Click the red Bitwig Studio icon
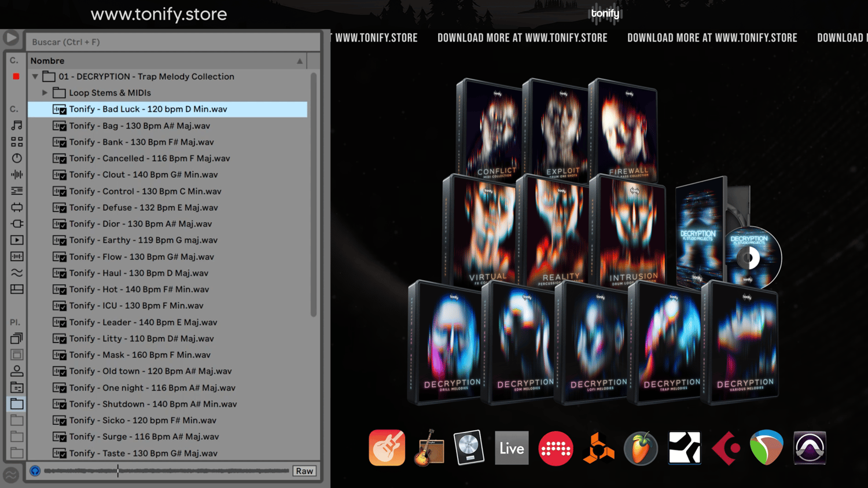 (x=556, y=448)
